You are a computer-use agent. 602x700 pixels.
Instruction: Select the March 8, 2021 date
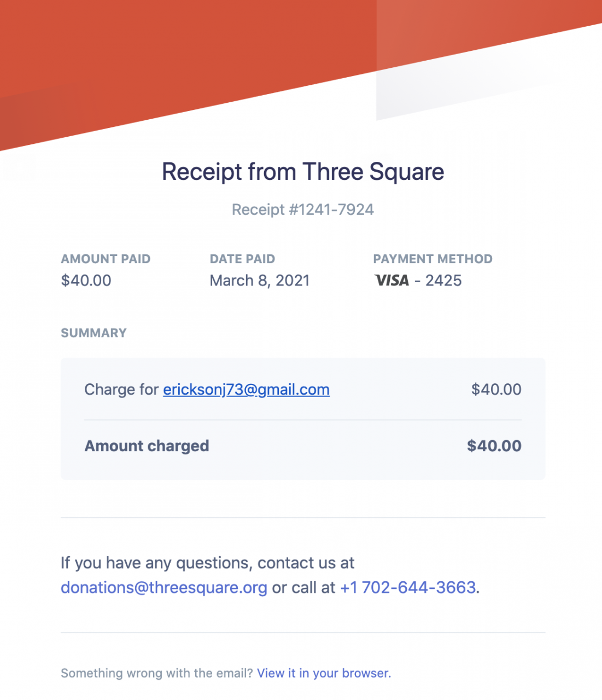coord(260,281)
